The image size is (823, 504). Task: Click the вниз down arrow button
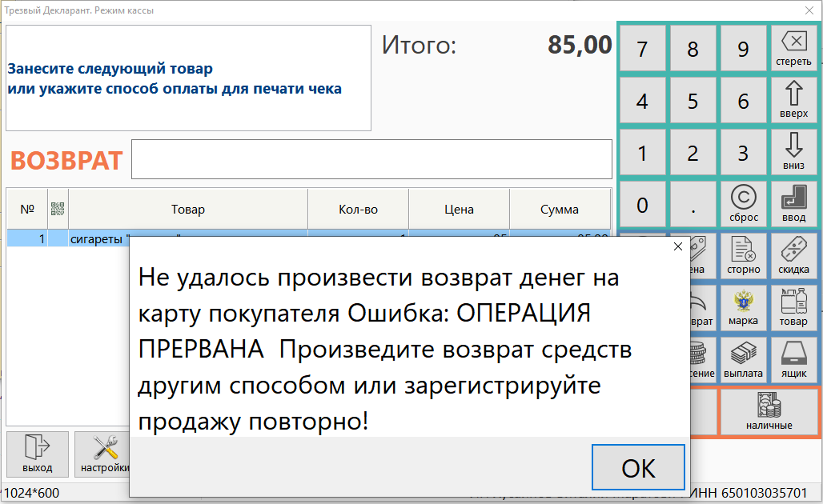coord(793,152)
